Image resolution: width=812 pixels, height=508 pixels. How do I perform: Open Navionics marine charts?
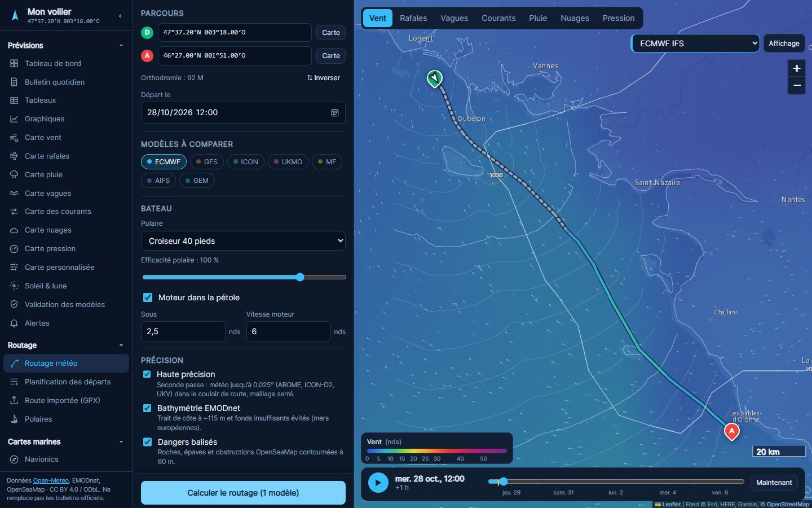[x=66, y=459]
